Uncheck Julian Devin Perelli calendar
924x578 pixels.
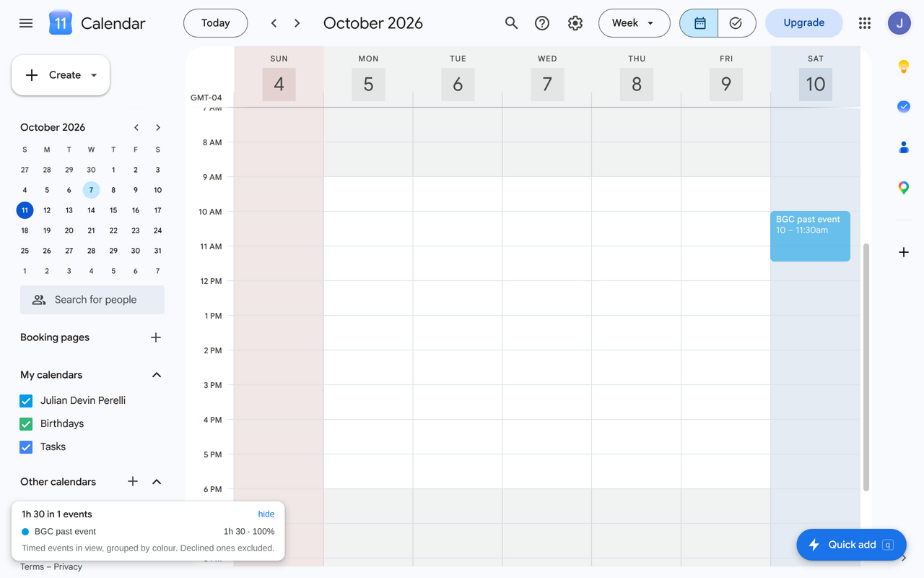click(26, 401)
